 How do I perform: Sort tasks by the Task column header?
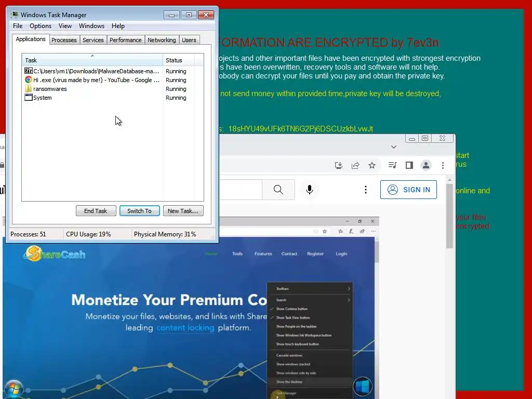(x=92, y=60)
